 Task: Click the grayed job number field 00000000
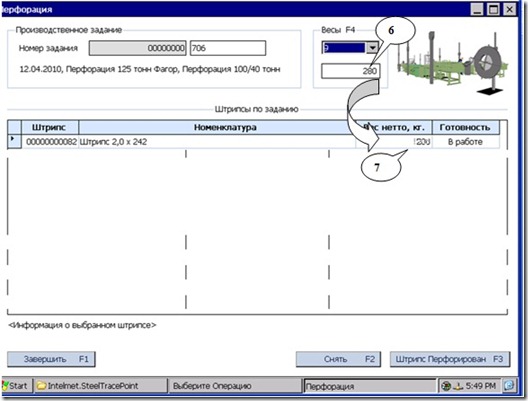point(137,48)
